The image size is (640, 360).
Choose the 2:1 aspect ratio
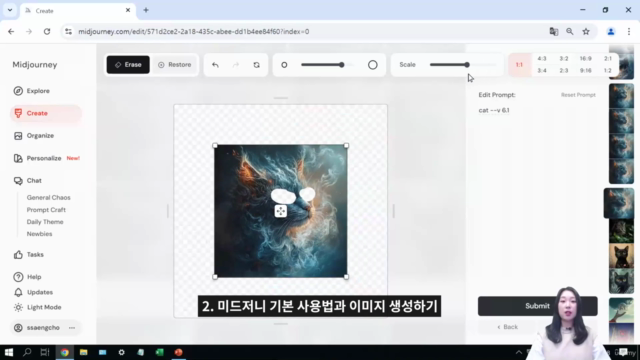tap(608, 58)
